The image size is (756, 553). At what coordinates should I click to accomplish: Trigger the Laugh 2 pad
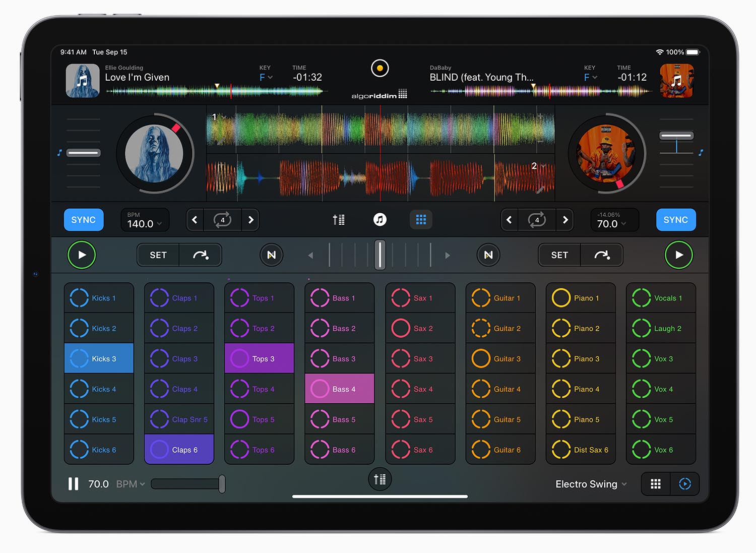pos(661,328)
